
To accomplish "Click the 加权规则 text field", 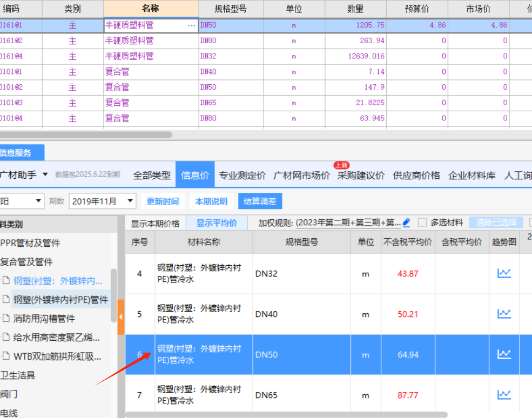I will coord(348,223).
